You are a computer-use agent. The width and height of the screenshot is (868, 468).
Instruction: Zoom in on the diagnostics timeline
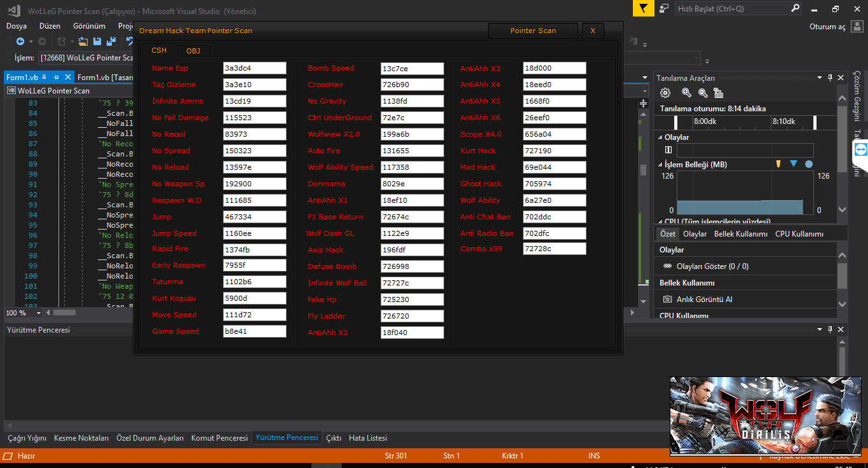click(x=686, y=93)
